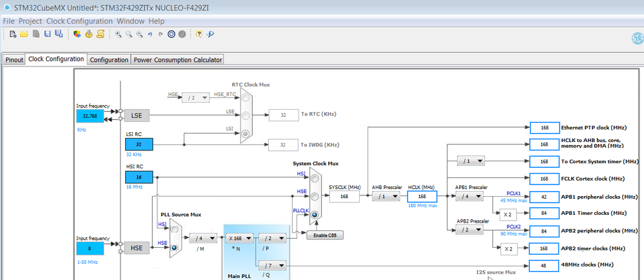This screenshot has width=644, height=280.
Task: Click the HCLK (MHz) 168 field
Action: [x=422, y=197]
